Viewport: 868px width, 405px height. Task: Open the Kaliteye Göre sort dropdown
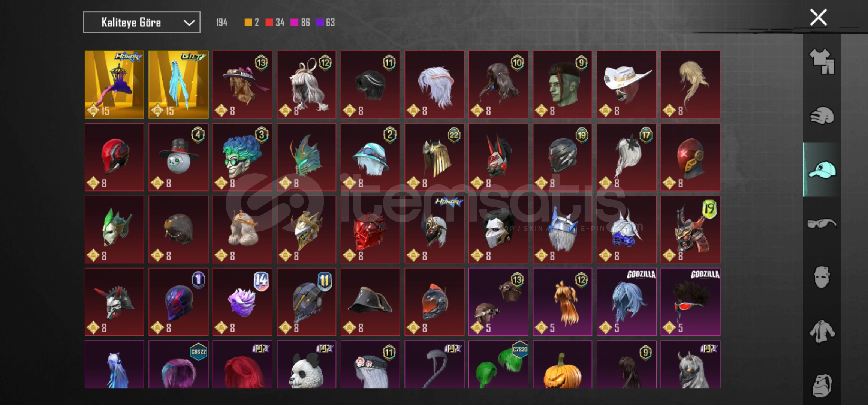click(142, 22)
